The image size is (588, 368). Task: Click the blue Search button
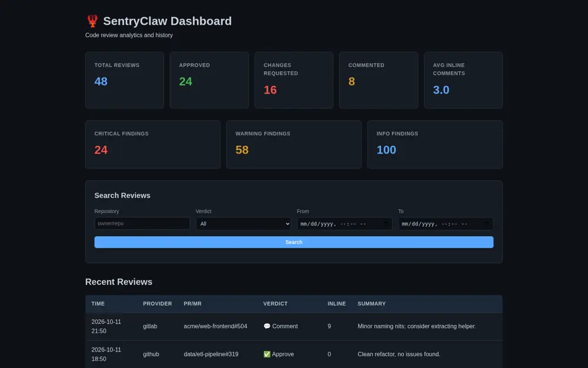tap(293, 242)
